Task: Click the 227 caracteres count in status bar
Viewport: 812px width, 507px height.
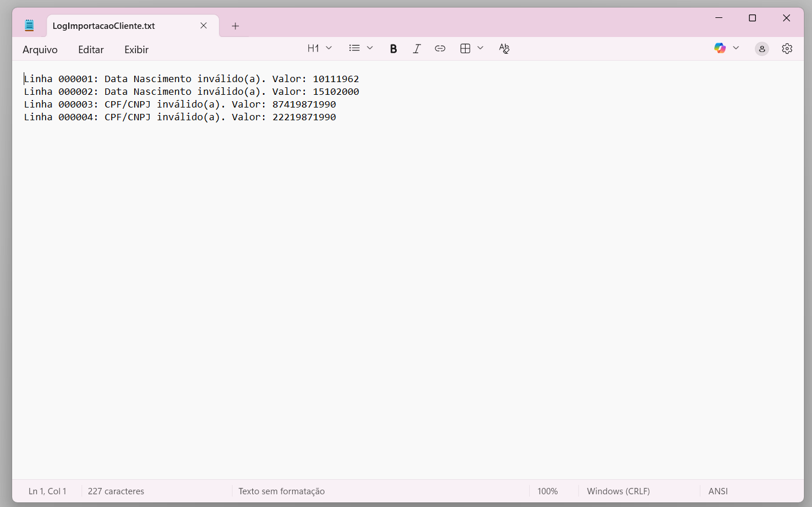Action: point(116,491)
